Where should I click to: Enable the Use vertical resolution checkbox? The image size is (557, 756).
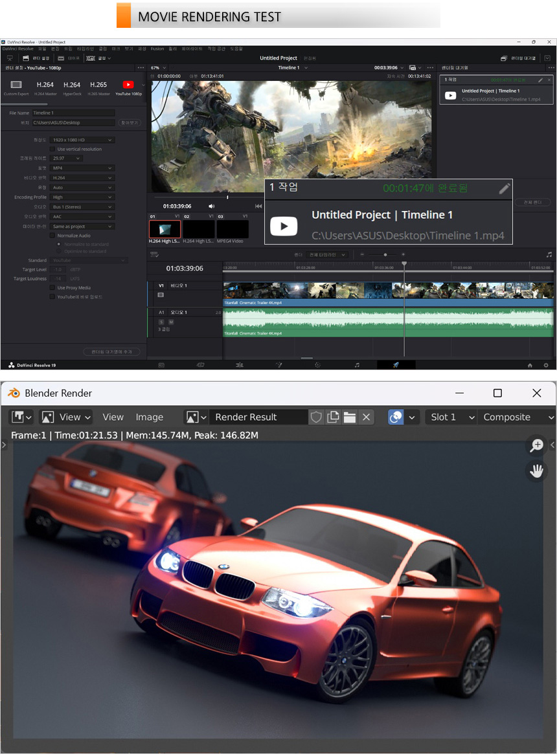52,149
